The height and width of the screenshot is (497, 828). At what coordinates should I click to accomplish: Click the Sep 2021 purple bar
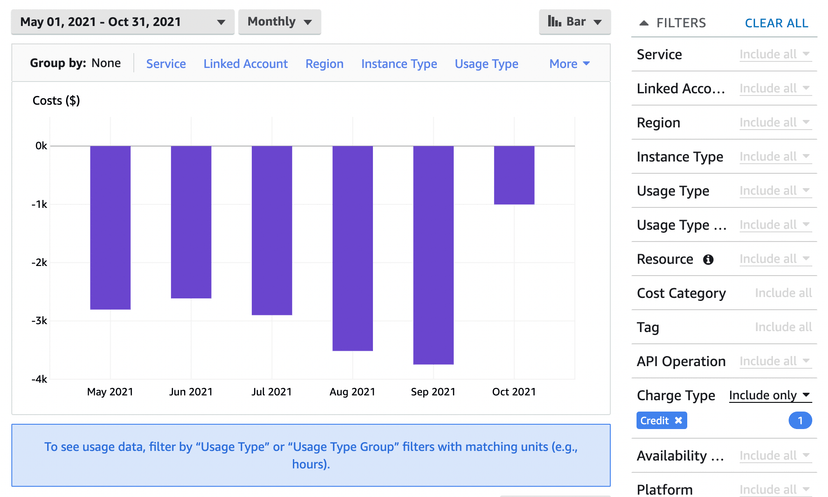tap(433, 255)
